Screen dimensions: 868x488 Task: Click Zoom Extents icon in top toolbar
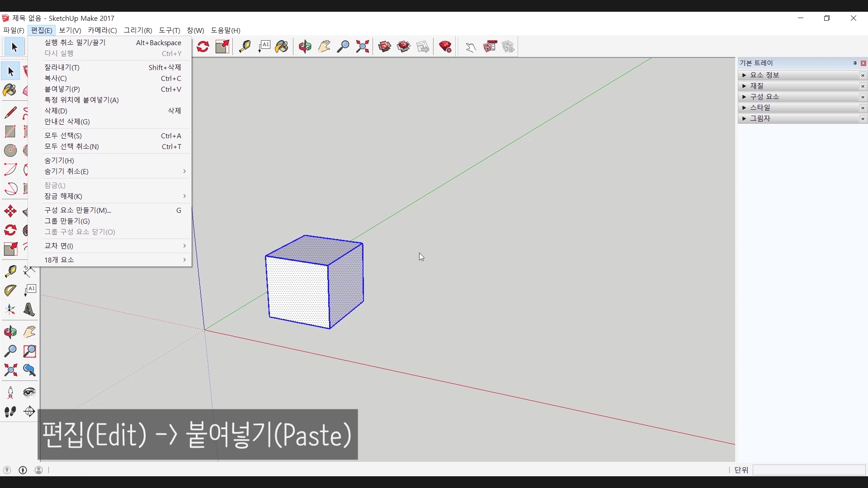[362, 47]
